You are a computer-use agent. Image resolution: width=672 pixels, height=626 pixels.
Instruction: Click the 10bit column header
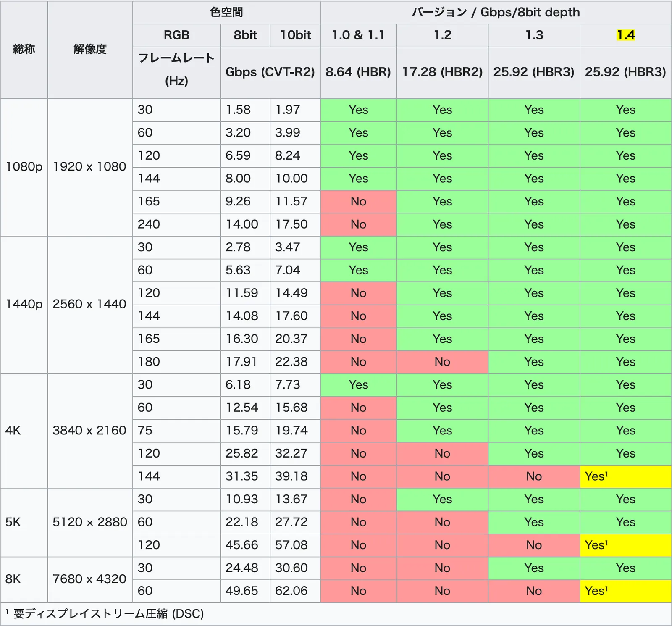coord(295,35)
